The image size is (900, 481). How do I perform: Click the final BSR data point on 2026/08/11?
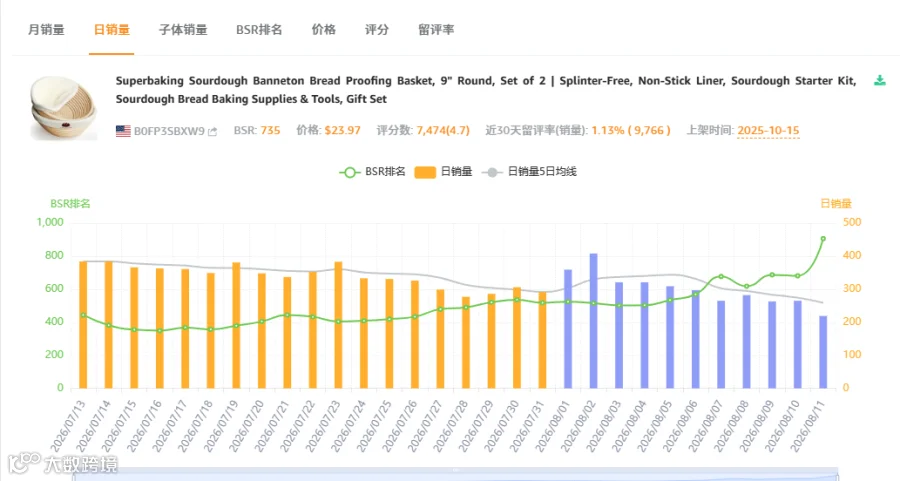[x=823, y=239]
